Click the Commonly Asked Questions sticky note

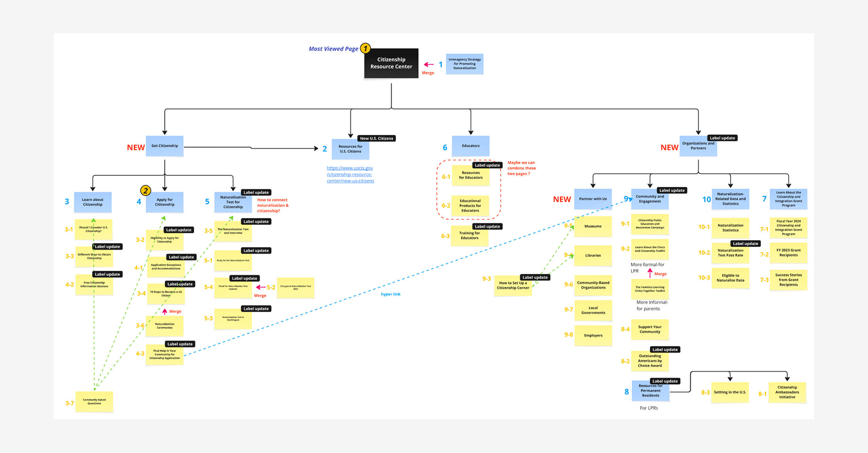94,402
